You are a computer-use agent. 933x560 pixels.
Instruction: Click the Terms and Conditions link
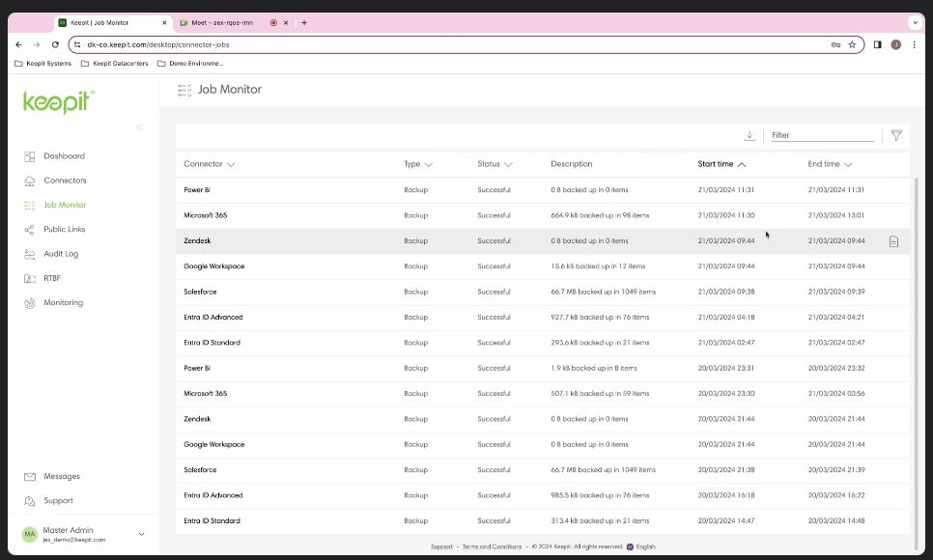[492, 546]
